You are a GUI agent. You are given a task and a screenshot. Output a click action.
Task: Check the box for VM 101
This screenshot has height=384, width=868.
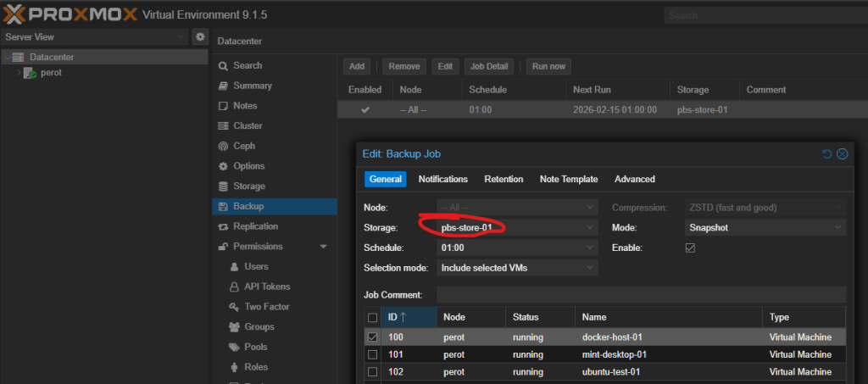373,354
